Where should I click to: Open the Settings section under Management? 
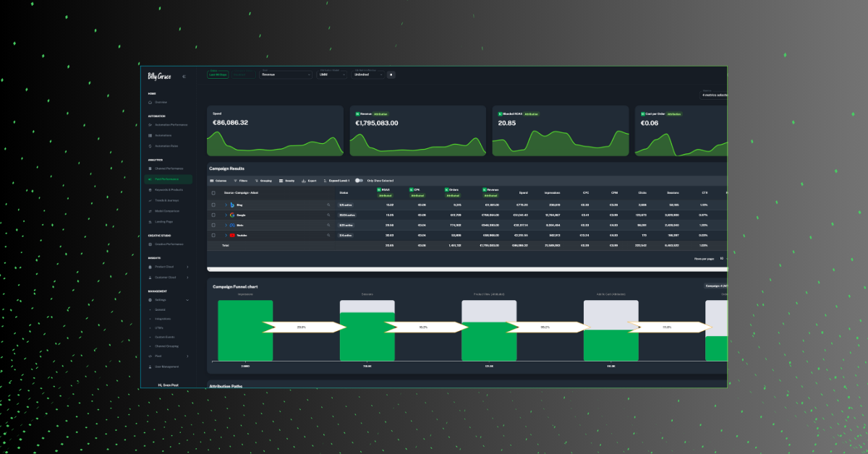(x=159, y=300)
